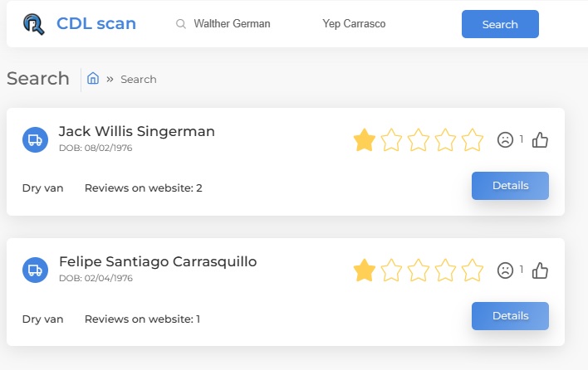Click the blue Search button

pyautogui.click(x=500, y=24)
